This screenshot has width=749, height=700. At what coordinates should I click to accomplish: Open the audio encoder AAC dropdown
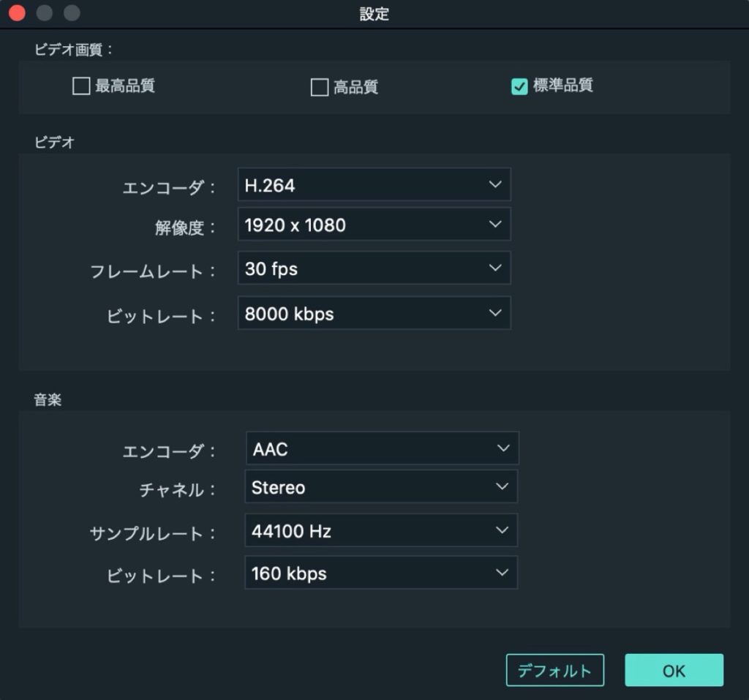[x=382, y=448]
